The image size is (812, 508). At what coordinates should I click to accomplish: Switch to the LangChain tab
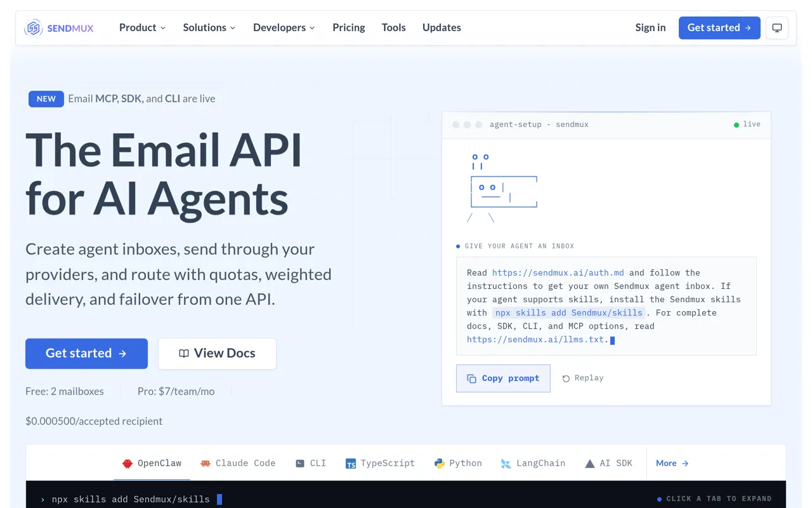coord(533,464)
